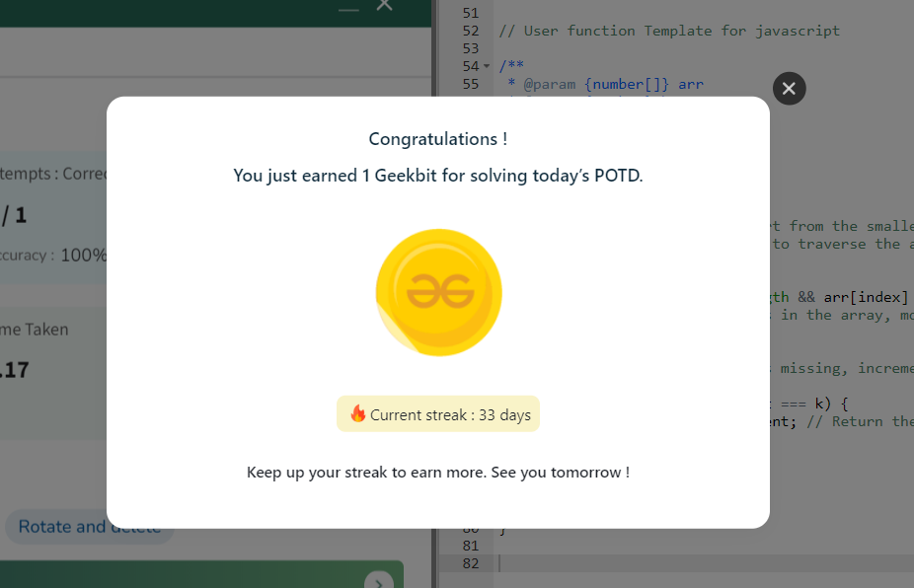Click 'Keep up your streak' message
914x588 pixels.
coord(438,472)
